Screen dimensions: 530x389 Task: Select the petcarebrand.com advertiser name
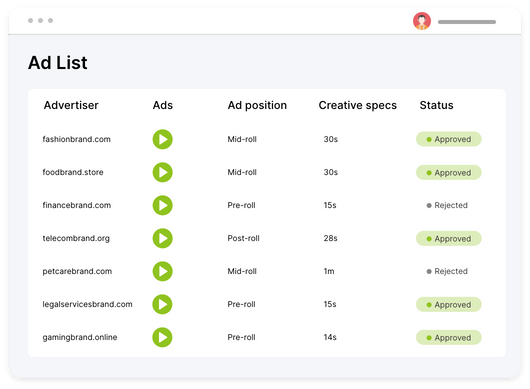pos(77,271)
